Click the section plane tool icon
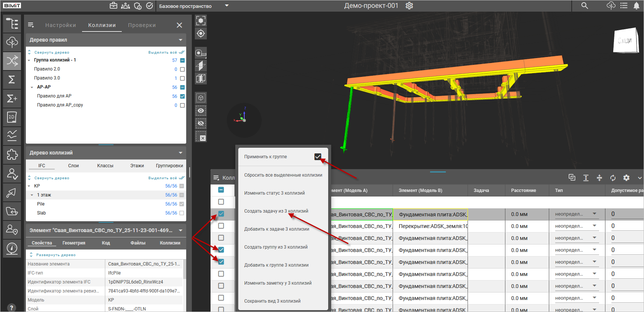 coord(201,66)
